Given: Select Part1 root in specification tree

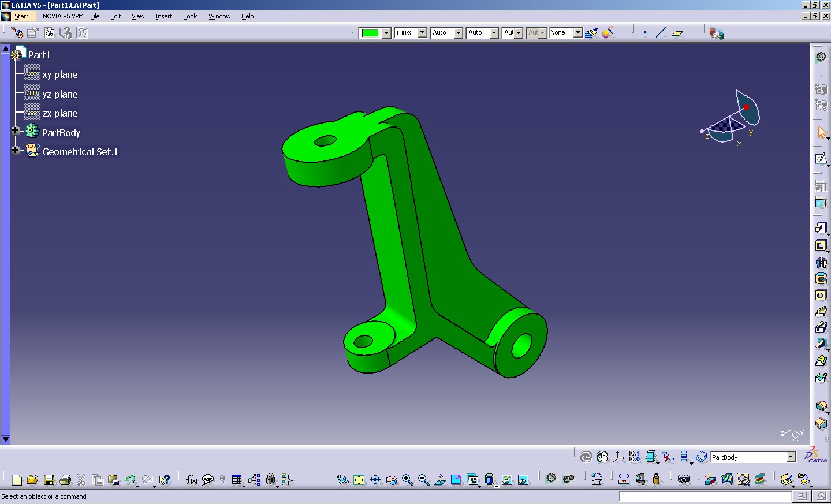Looking at the screenshot, I should click(39, 55).
